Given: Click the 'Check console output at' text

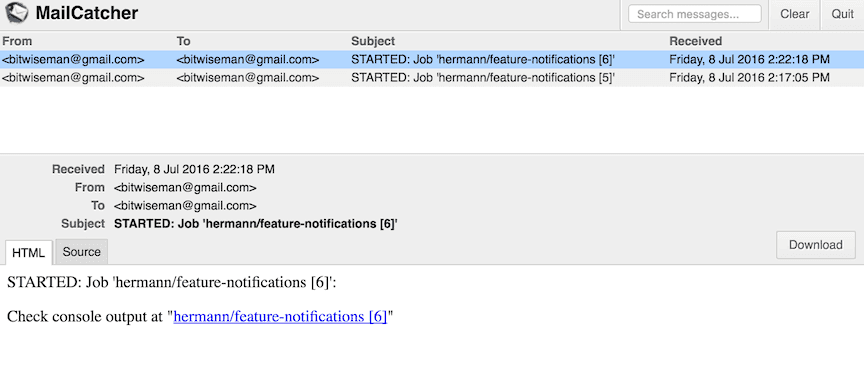Looking at the screenshot, I should click(x=85, y=317).
